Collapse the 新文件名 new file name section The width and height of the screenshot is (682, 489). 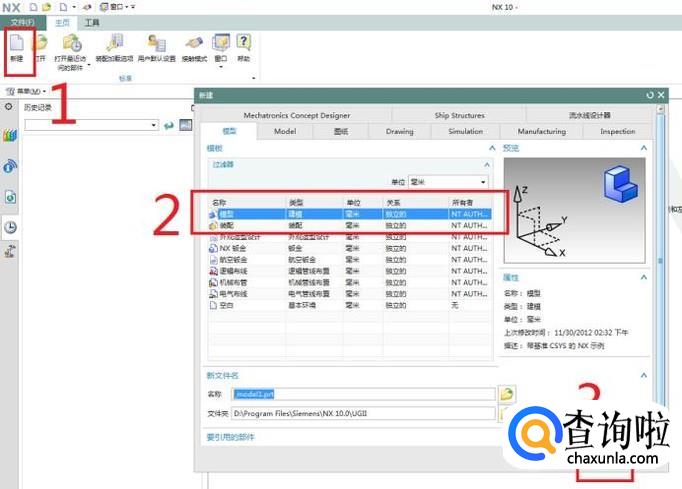click(644, 375)
